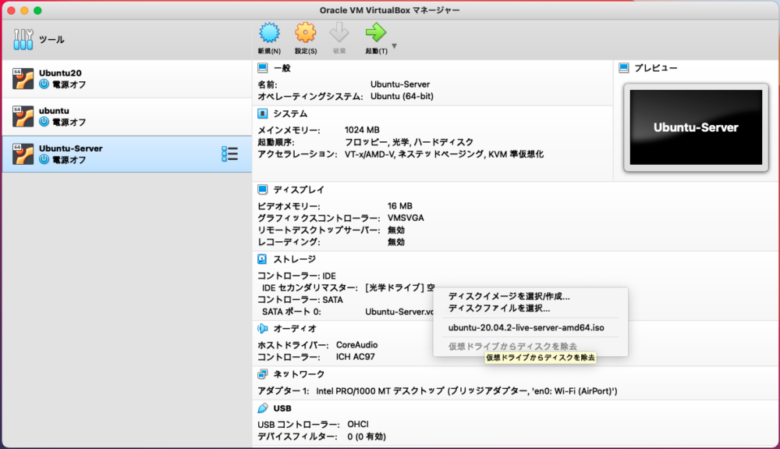Image resolution: width=780 pixels, height=449 pixels.
Task: Start the VM with green arrow icon
Action: click(376, 33)
